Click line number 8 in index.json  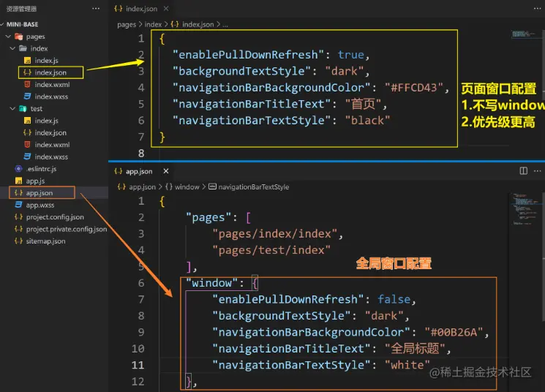(141, 154)
